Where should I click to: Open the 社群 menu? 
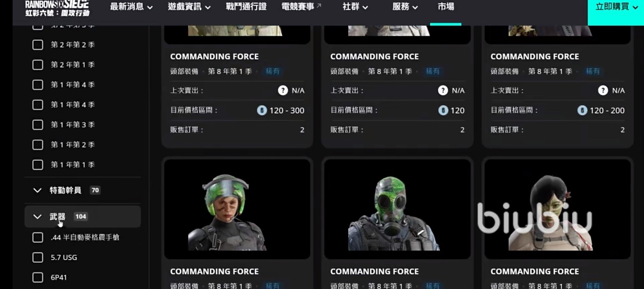[355, 7]
